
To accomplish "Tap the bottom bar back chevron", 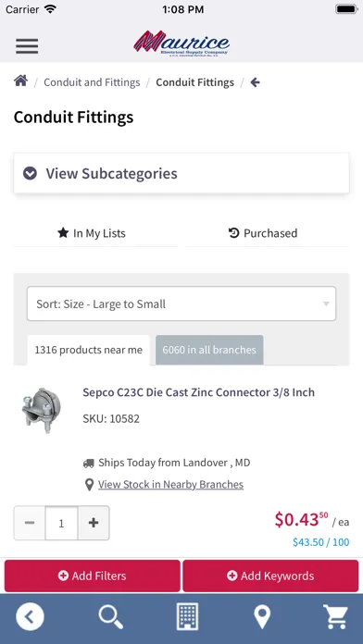I will coord(30,616).
